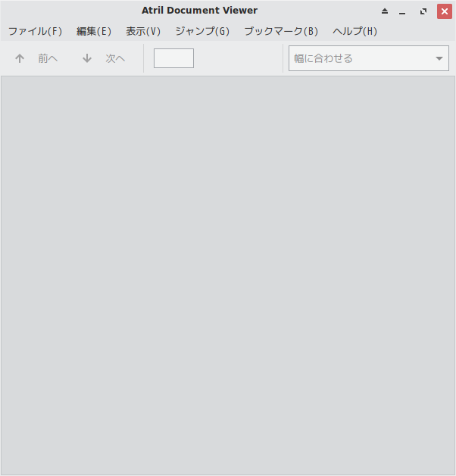This screenshot has width=456, height=476.
Task: Maximize the Atril Document Viewer window
Action: [423, 11]
